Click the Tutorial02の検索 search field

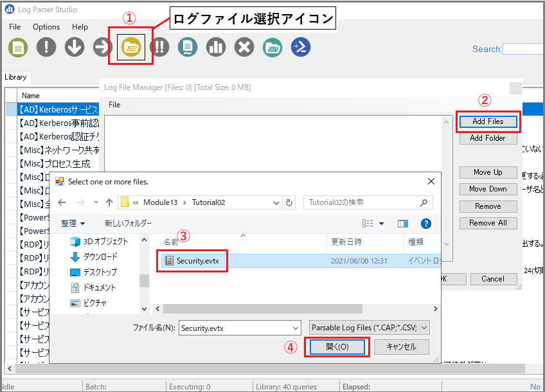pos(368,202)
